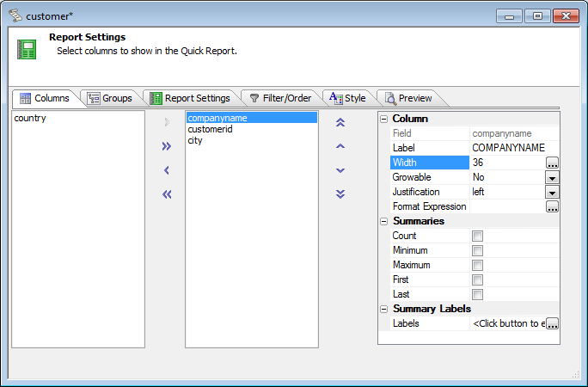This screenshot has height=387, width=588.
Task: Tick the First summary checkbox
Action: coord(477,279)
